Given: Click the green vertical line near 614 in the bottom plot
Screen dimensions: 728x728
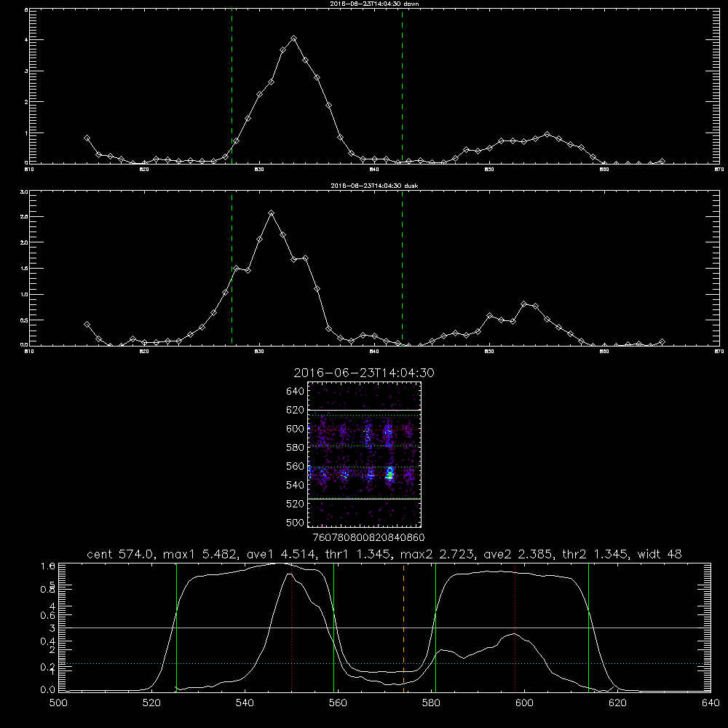Looking at the screenshot, I should coord(588,628).
